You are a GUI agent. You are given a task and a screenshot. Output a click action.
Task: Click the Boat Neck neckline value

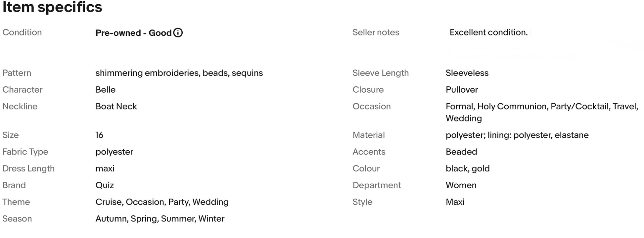116,106
